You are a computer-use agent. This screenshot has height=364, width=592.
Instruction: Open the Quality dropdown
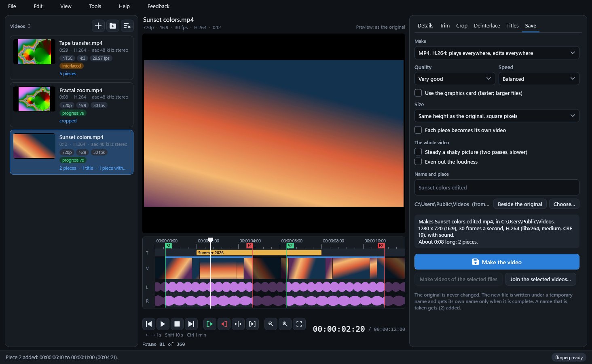click(x=455, y=79)
